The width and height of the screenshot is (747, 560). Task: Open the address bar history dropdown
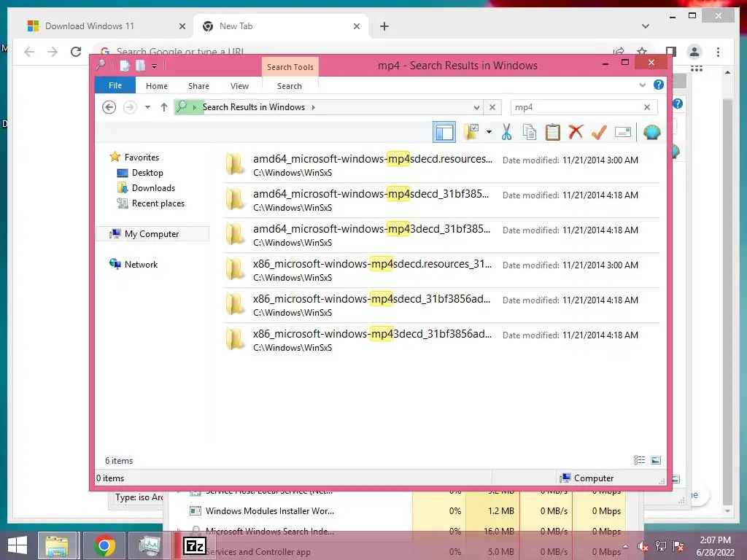[476, 107]
